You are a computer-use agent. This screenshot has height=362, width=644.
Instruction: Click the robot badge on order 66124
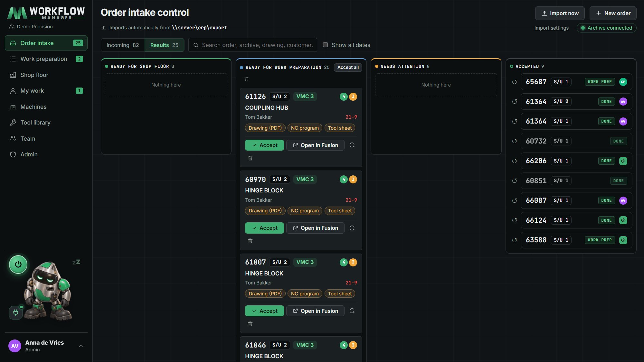point(623,220)
